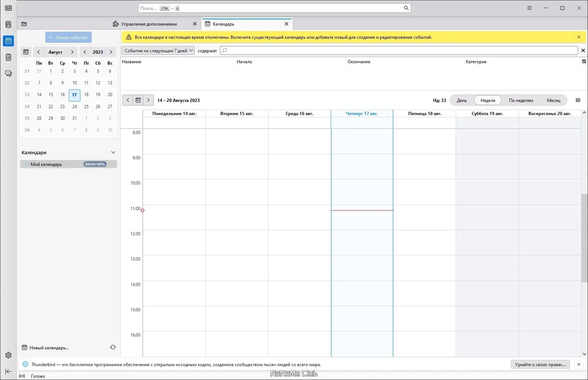Click the Воскресенье 20 авг. day header

point(550,114)
